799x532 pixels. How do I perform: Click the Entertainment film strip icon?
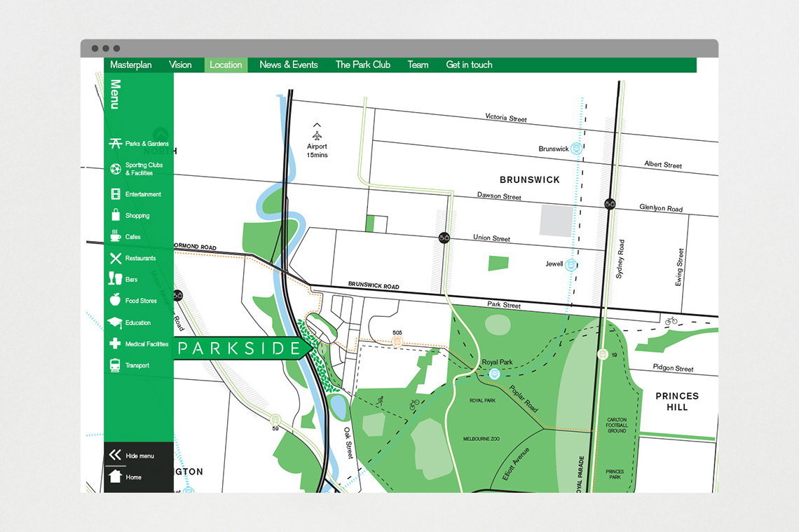click(115, 194)
